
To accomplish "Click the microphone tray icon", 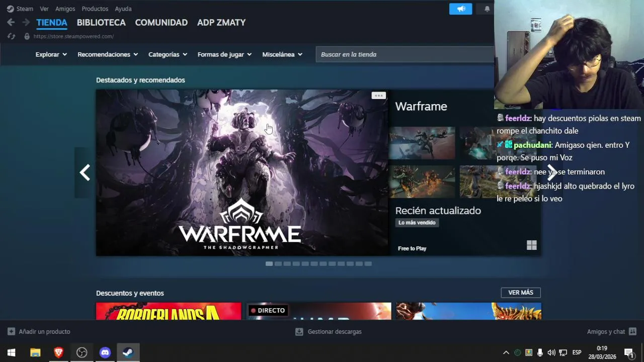I will tap(540, 352).
